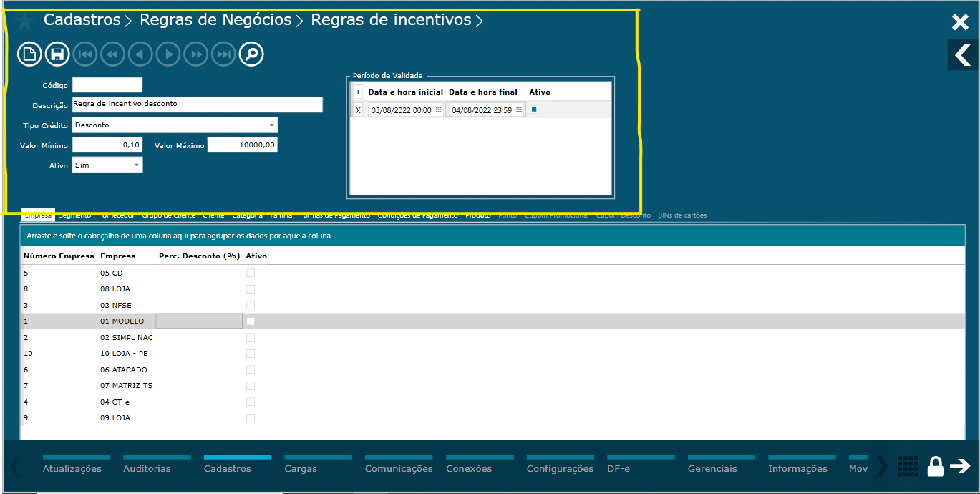Check the Ativo box for 01 MODELO
This screenshot has width=980, height=494.
click(251, 321)
